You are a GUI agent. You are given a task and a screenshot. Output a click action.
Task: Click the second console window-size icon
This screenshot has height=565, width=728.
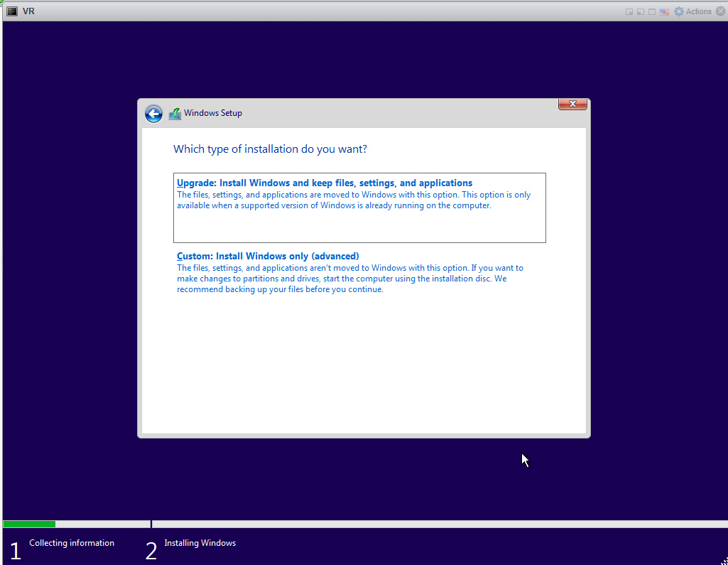coord(640,11)
